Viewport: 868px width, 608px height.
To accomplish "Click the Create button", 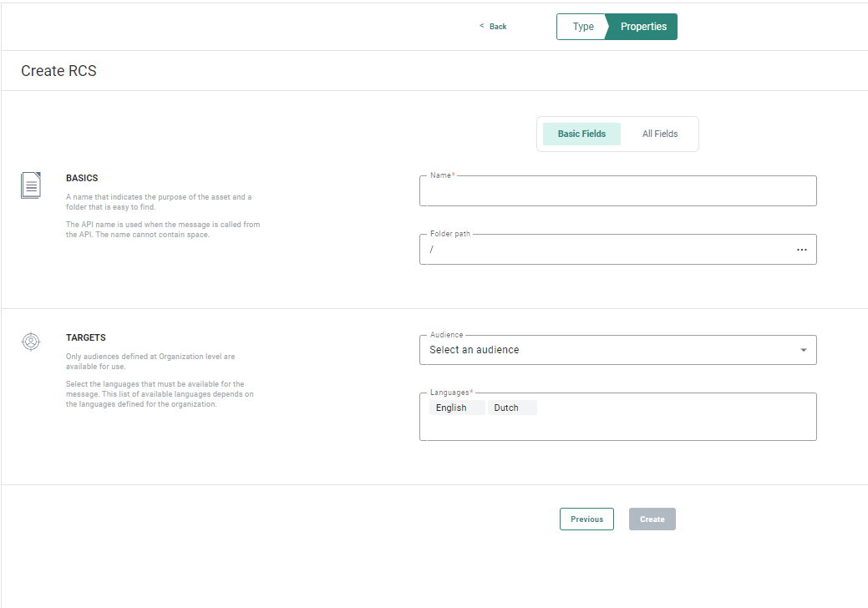I will click(652, 519).
